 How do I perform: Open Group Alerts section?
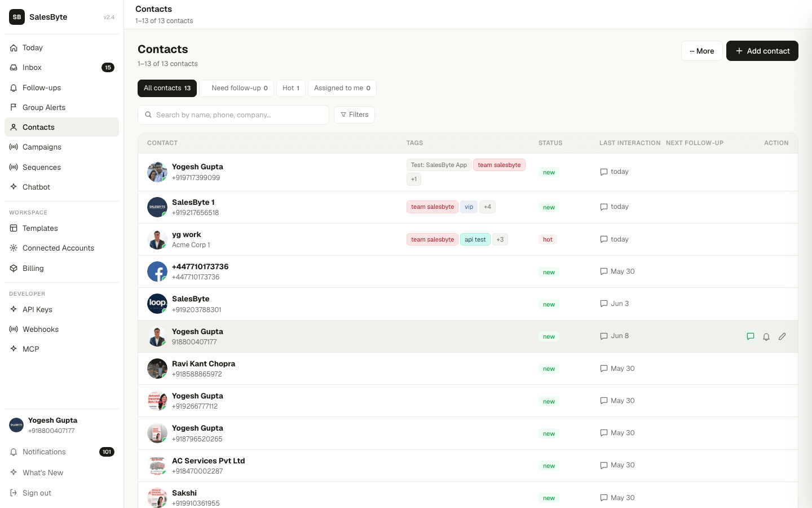[x=61, y=107]
